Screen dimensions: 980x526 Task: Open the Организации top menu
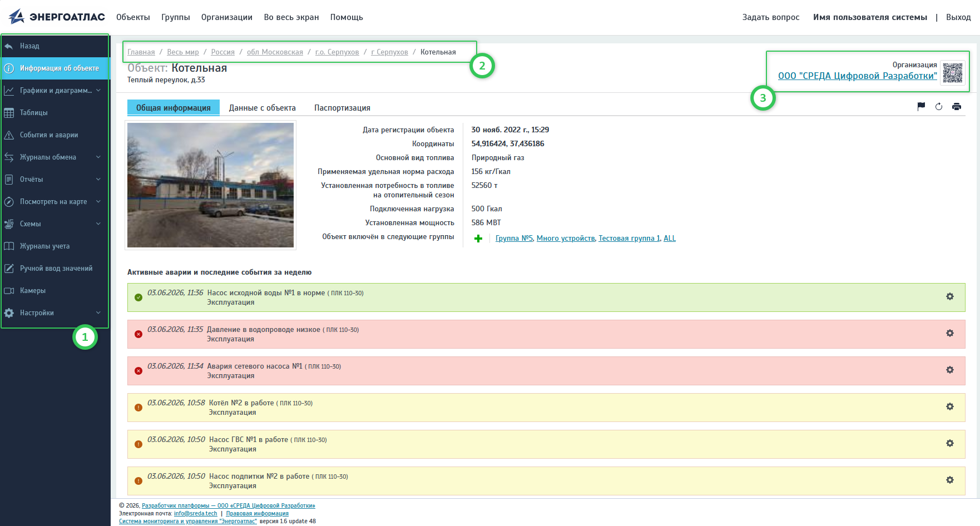tap(227, 17)
